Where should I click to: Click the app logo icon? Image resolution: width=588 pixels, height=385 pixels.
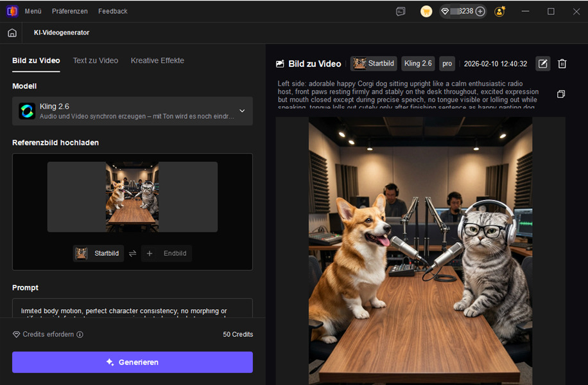click(x=12, y=12)
